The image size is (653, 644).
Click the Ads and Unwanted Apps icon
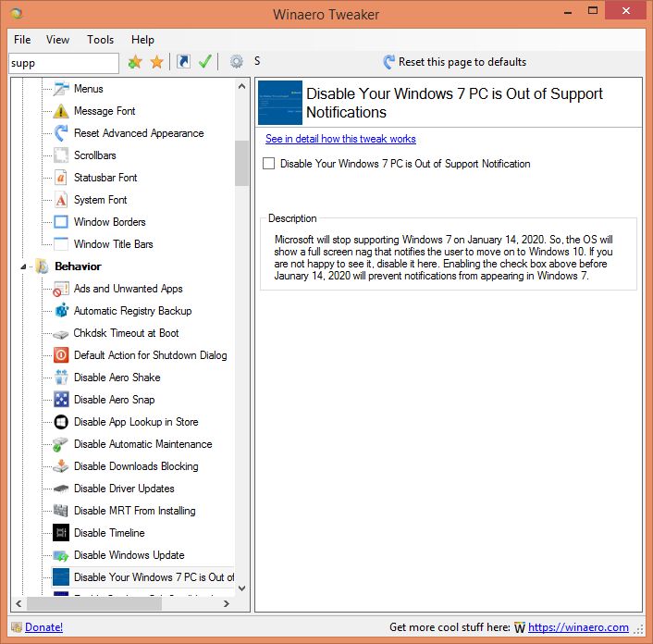61,289
